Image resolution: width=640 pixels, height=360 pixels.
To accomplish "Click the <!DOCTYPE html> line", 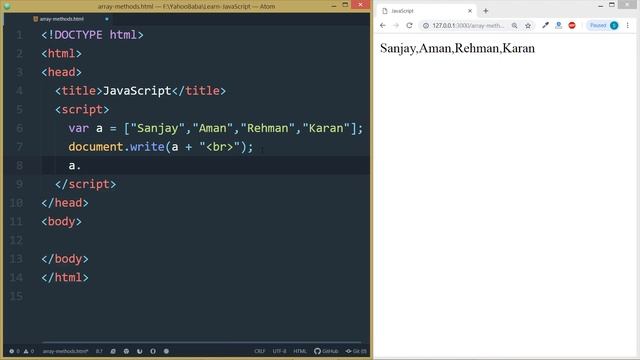I will [x=92, y=35].
